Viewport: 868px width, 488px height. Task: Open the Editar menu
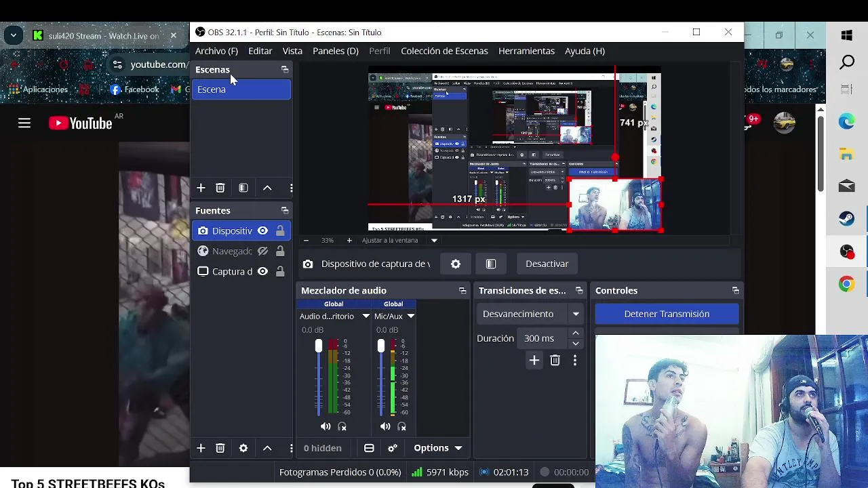(260, 51)
